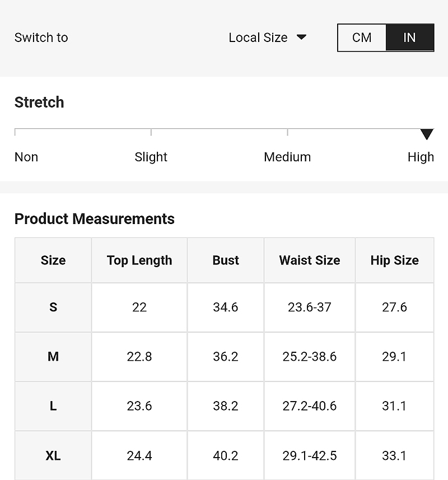Click the Bust column header
The height and width of the screenshot is (480, 448).
(226, 260)
